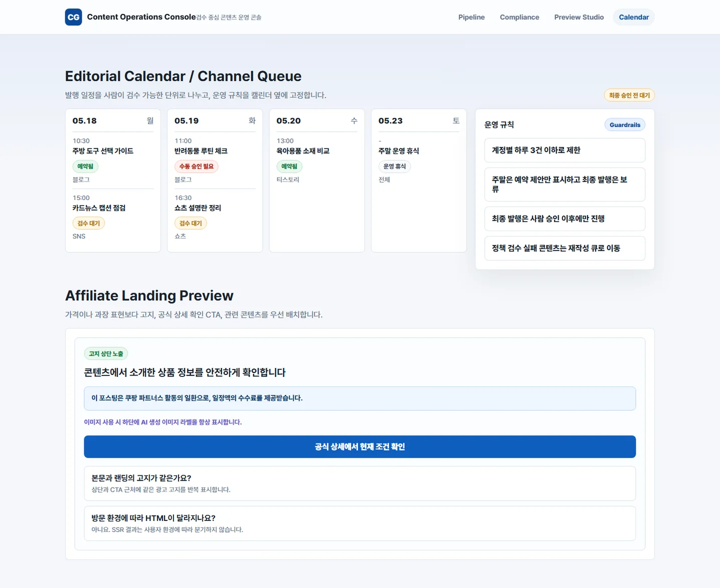Open the Preview Studio tab
The image size is (720, 588).
579,17
